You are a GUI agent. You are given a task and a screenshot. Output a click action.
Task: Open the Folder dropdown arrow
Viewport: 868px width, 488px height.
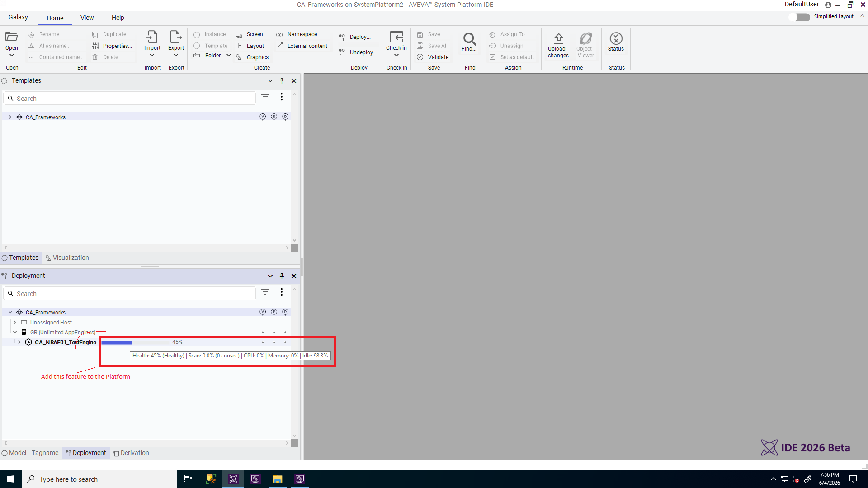(229, 56)
